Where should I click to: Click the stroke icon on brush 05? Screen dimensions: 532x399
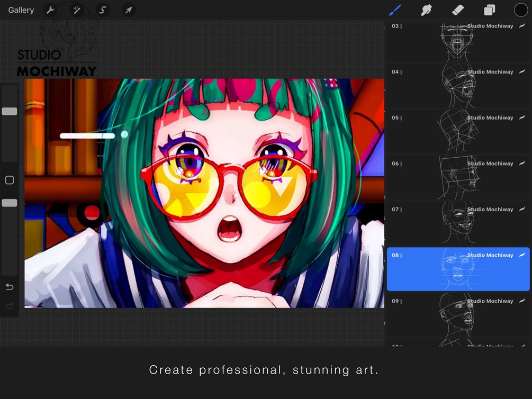(x=522, y=117)
